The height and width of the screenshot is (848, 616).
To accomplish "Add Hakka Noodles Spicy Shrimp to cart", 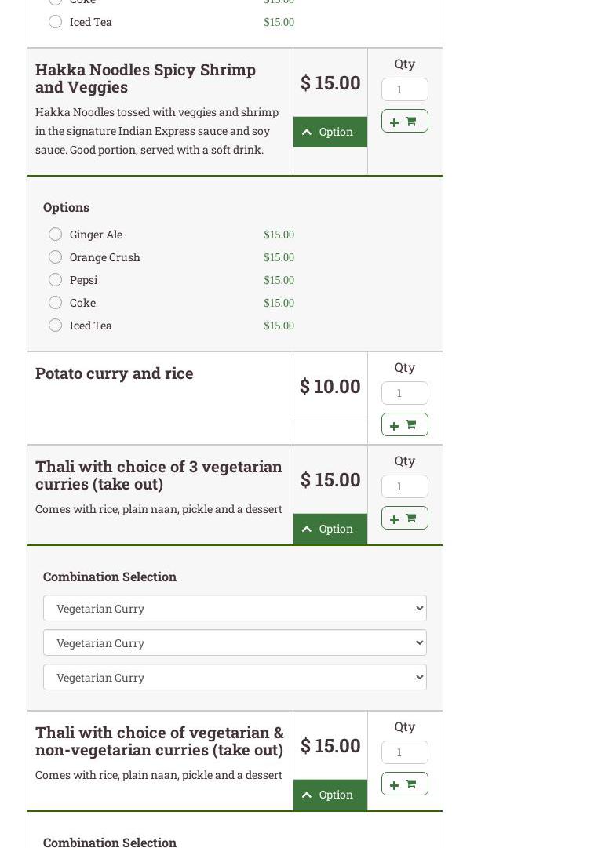I will [404, 121].
